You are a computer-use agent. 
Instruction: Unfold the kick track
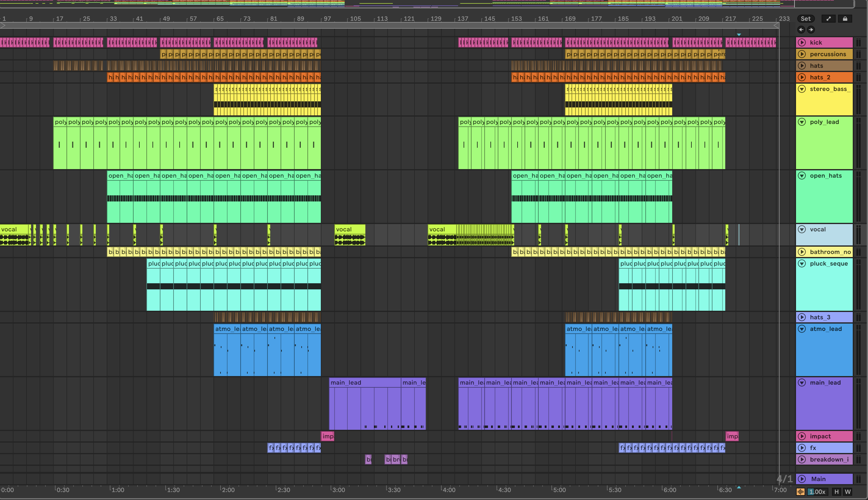[802, 42]
